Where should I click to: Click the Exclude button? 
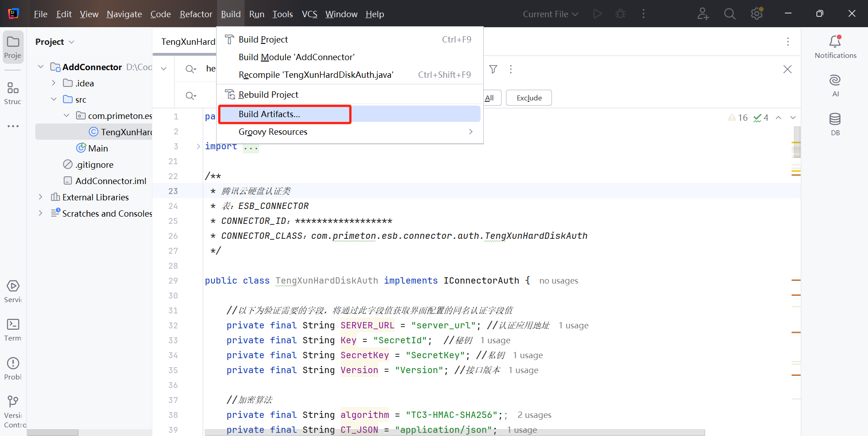click(528, 98)
